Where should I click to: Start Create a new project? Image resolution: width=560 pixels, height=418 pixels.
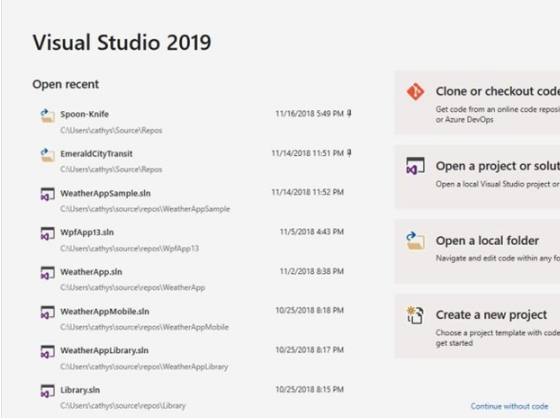477,326
